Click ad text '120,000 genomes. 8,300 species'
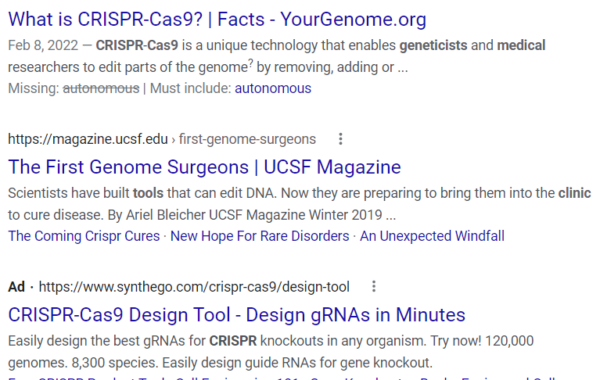 [271, 352]
